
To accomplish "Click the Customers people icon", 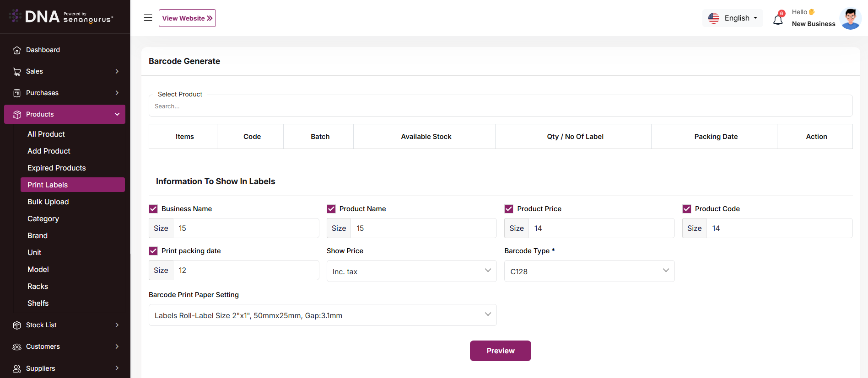I will click(17, 347).
